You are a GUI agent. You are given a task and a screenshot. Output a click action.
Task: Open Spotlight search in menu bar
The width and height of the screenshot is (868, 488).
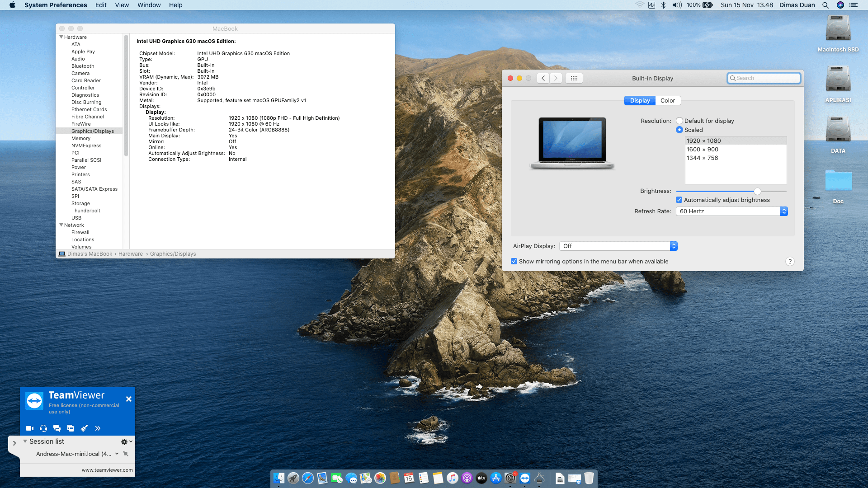tap(826, 5)
